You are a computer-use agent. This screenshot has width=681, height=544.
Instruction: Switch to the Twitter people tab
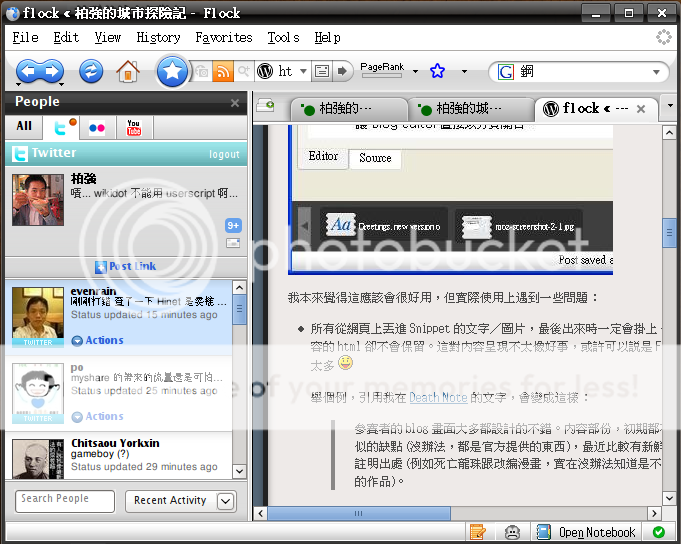pos(61,128)
